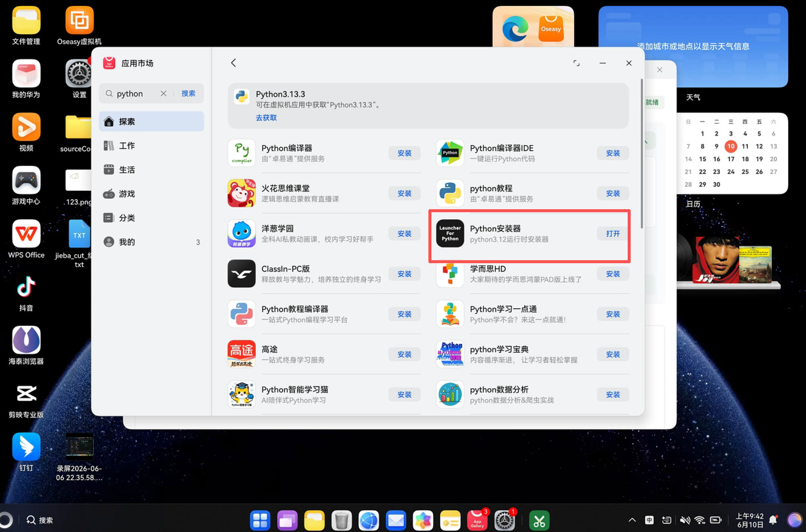Image resolution: width=806 pixels, height=532 pixels.
Task: Click the Launcher For Python app icon
Action: pyautogui.click(x=450, y=233)
